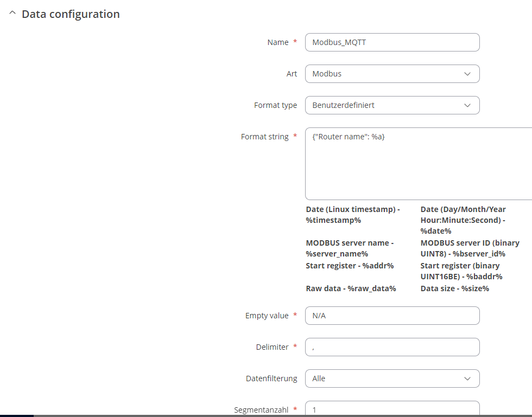Open the Datenfilterung dropdown showing Alle

point(392,378)
